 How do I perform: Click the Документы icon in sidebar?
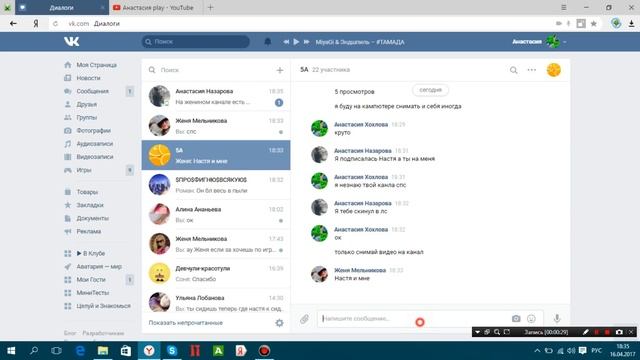click(68, 218)
